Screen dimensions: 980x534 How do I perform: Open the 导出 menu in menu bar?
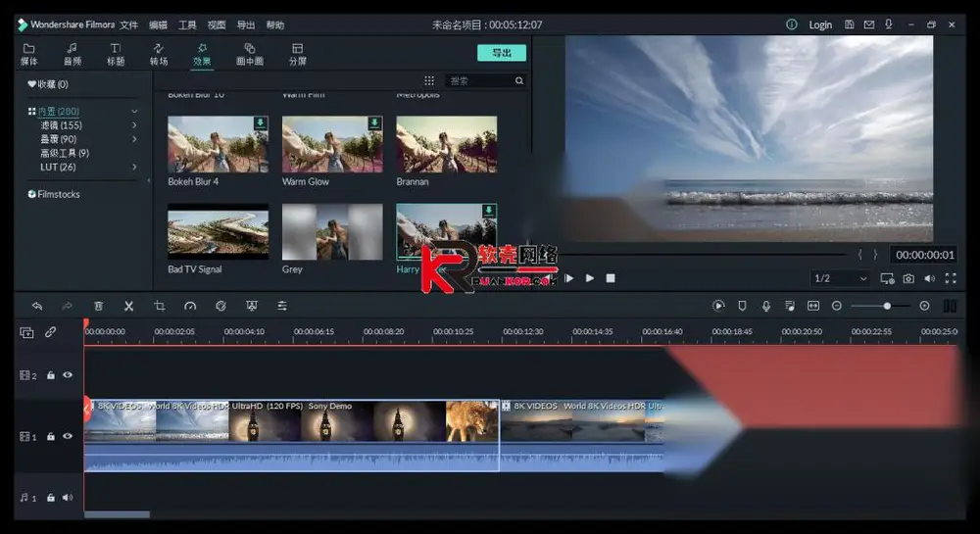[x=246, y=24]
